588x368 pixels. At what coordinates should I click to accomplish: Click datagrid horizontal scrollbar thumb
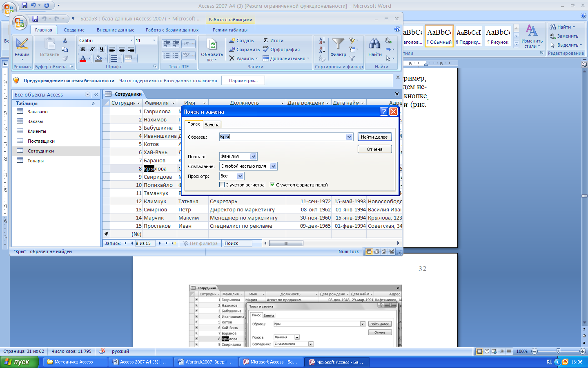(286, 243)
